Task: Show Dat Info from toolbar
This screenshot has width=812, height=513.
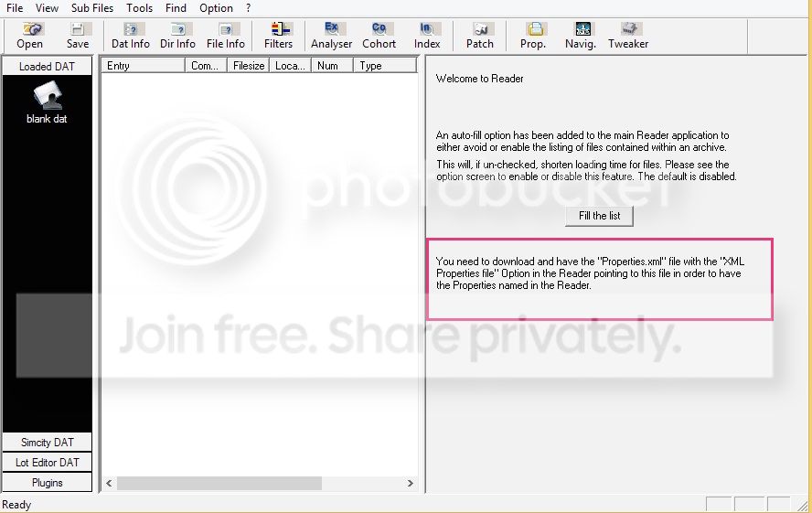Action: 131,35
